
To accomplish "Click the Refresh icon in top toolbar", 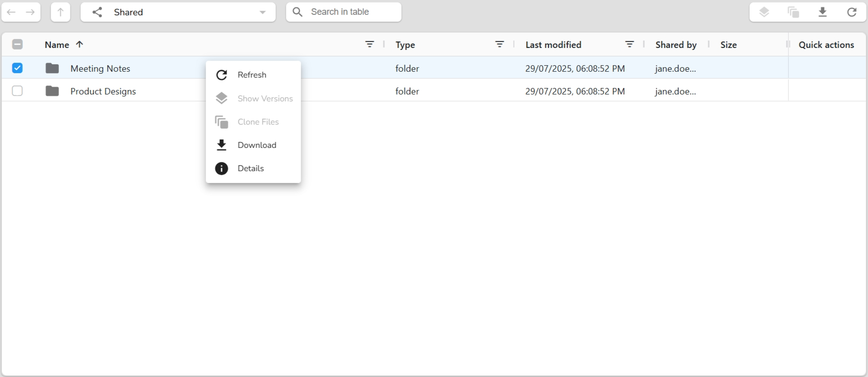I will coord(852,12).
